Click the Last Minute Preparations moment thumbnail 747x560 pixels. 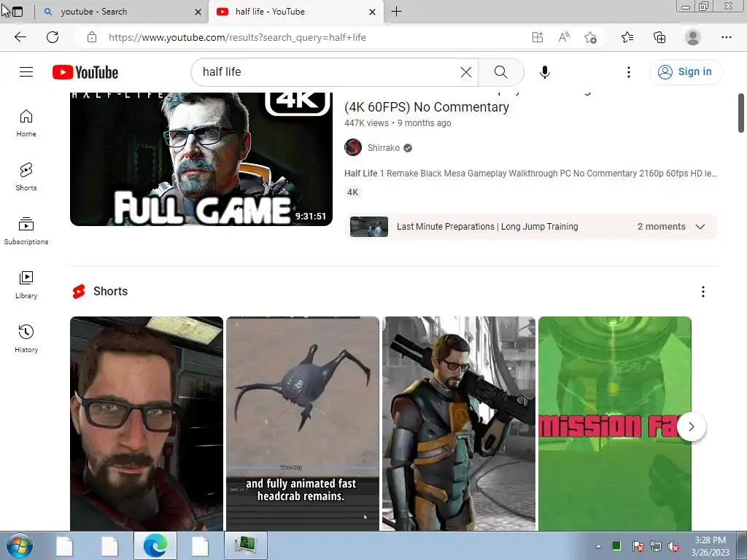point(368,227)
